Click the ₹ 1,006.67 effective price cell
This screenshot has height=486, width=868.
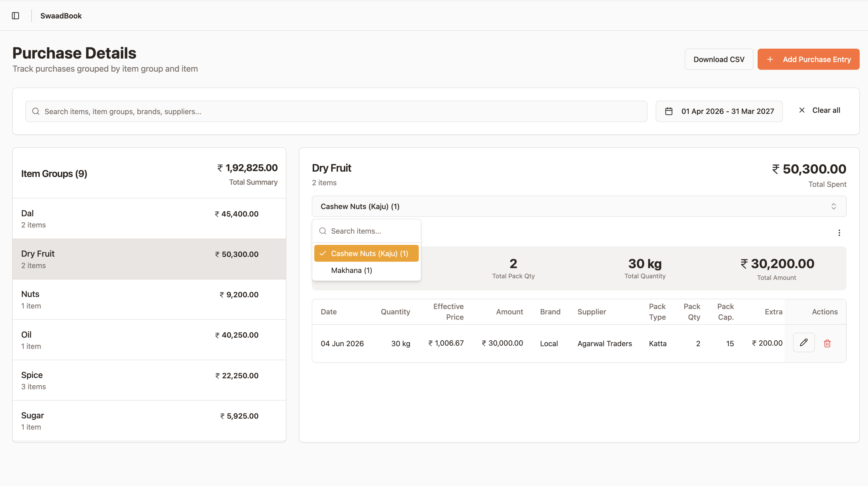tap(446, 343)
